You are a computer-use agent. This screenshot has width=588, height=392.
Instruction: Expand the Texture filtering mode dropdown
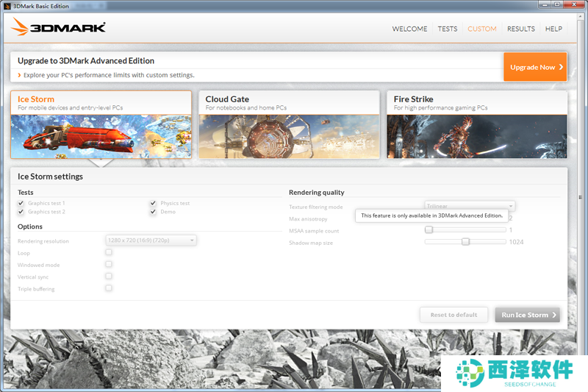click(470, 207)
